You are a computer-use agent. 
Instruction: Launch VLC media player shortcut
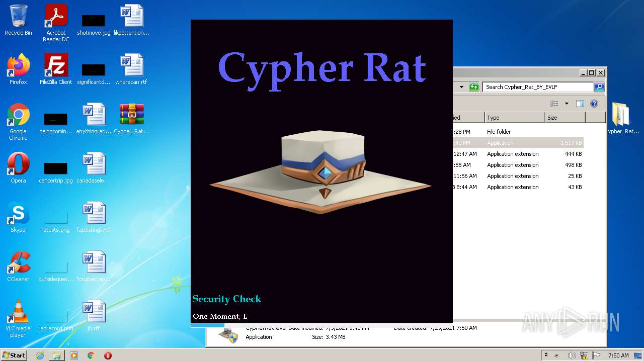click(18, 319)
